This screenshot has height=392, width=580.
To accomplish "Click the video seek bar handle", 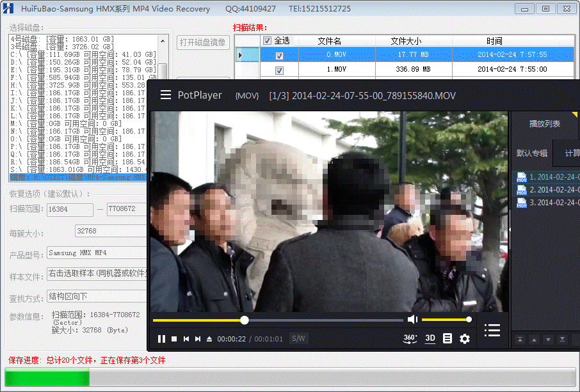I will 244,320.
